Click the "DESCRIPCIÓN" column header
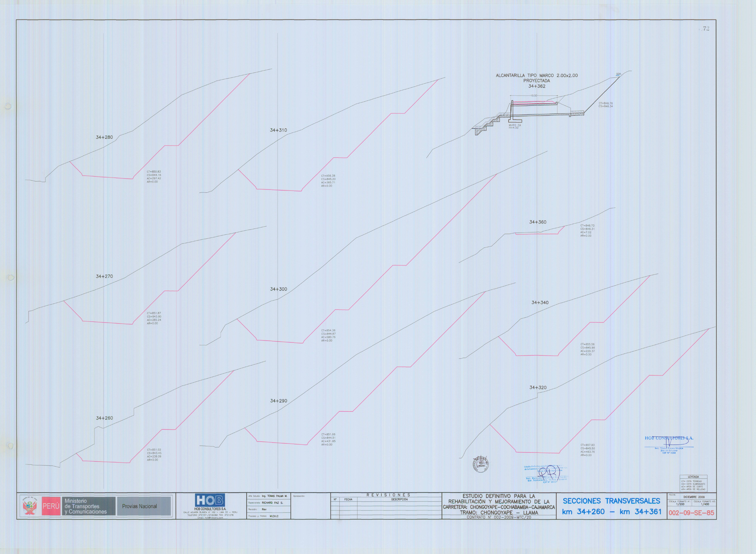Viewport: 756px width, 554px height. 399,499
